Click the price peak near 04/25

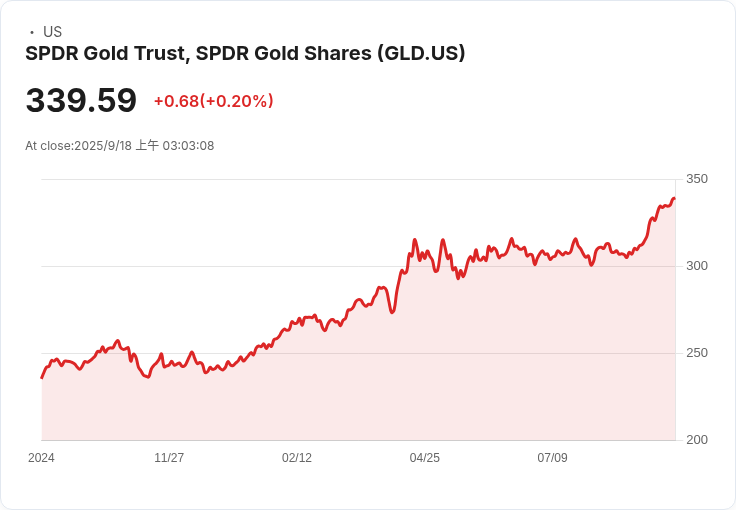[414, 240]
